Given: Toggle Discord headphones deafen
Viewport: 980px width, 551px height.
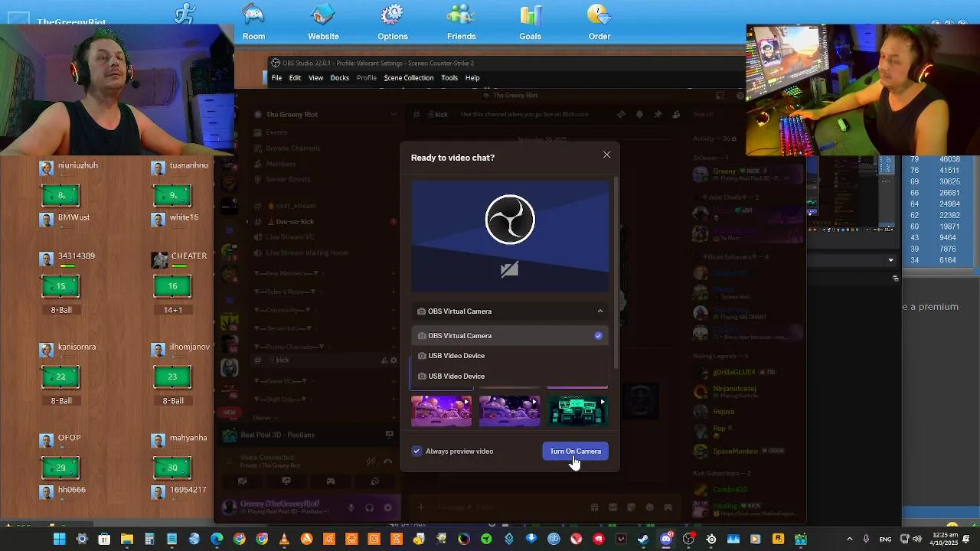Looking at the screenshot, I should click(x=370, y=507).
